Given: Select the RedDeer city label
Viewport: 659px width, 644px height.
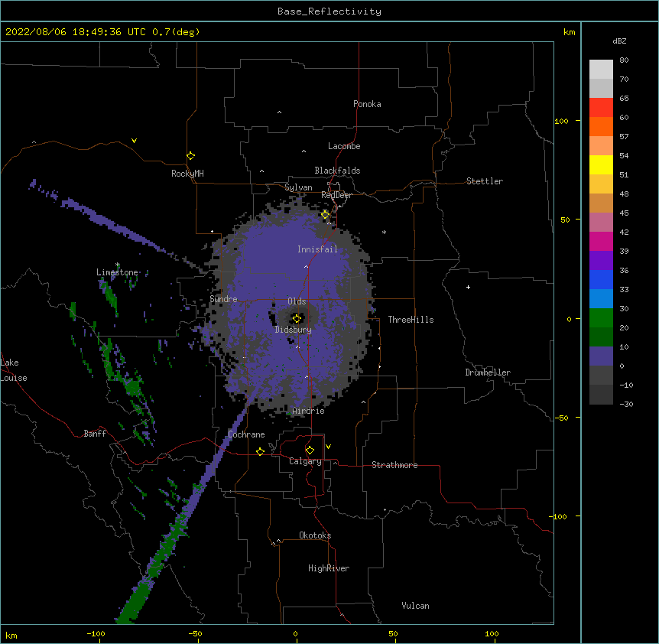Looking at the screenshot, I should click(x=336, y=195).
